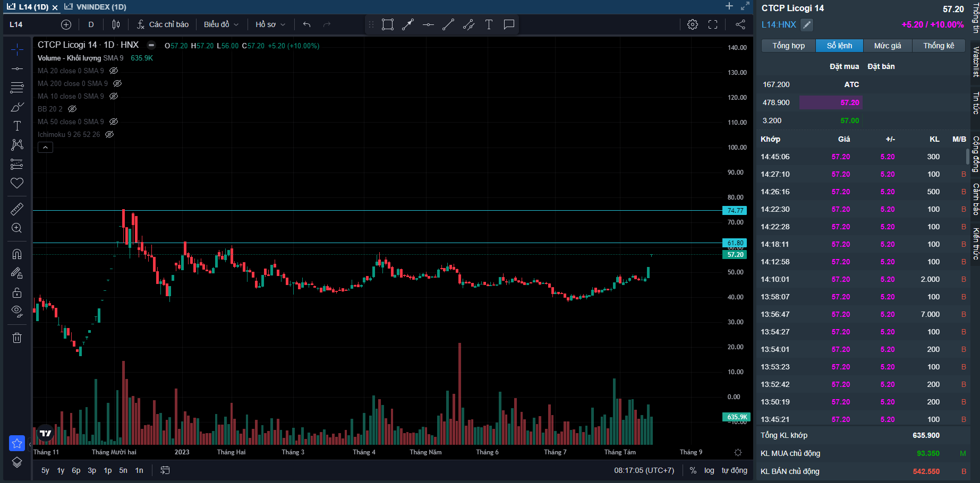
Task: Open the Fibonacci retracement tool
Action: coord(17,88)
